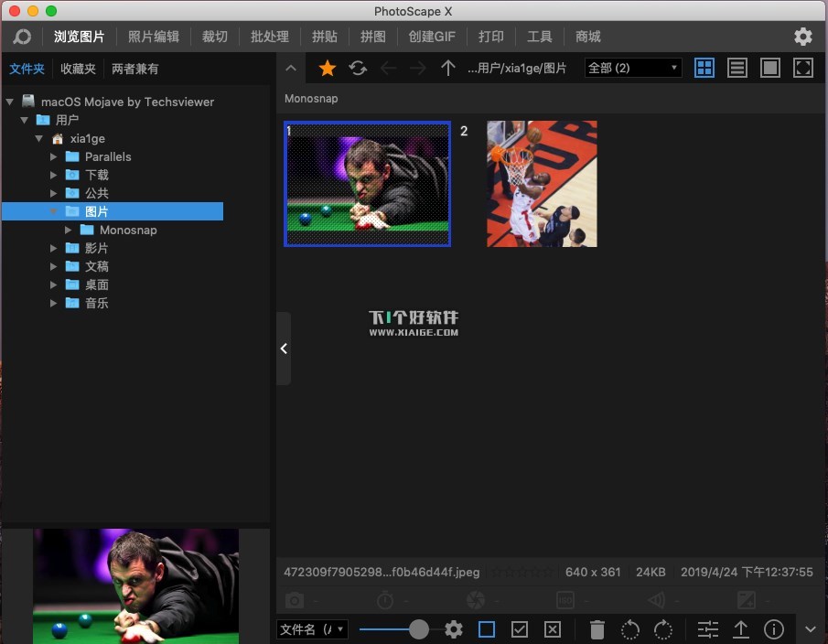Rotate the image counterclockwise

(x=630, y=629)
